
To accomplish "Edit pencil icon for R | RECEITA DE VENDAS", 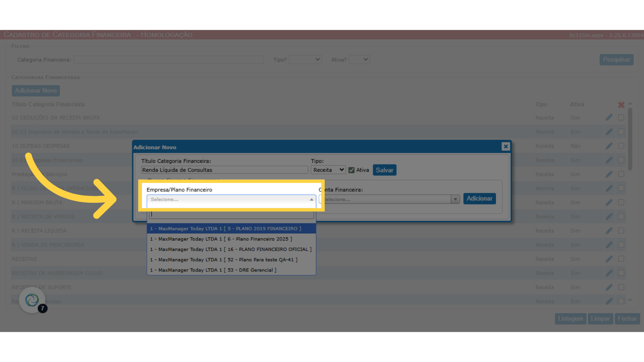I will click(609, 217).
